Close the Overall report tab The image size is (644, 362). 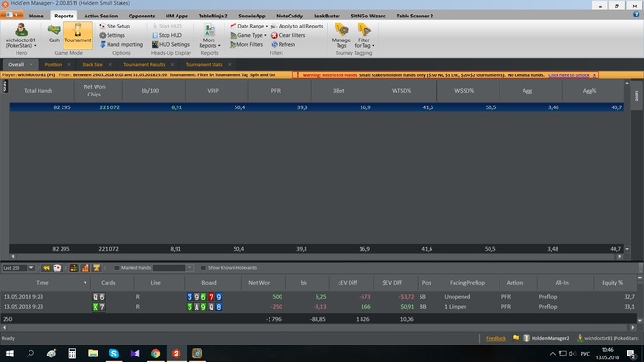31,65
